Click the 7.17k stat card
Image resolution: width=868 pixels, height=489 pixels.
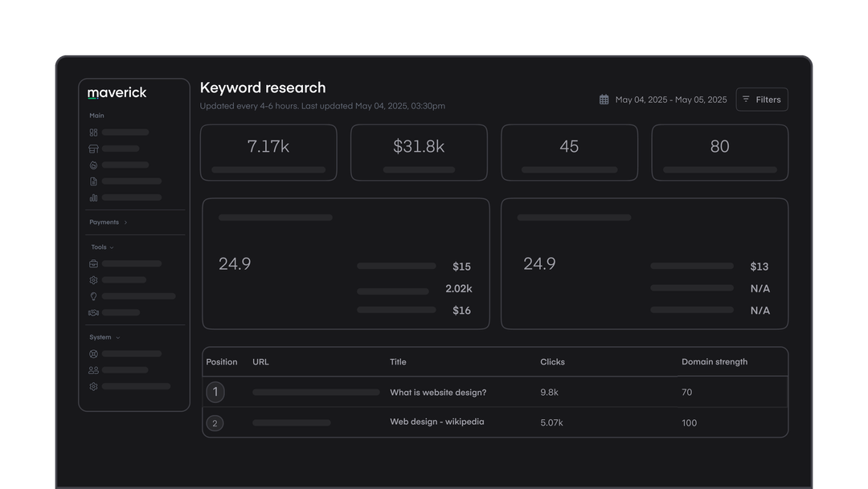click(x=268, y=153)
